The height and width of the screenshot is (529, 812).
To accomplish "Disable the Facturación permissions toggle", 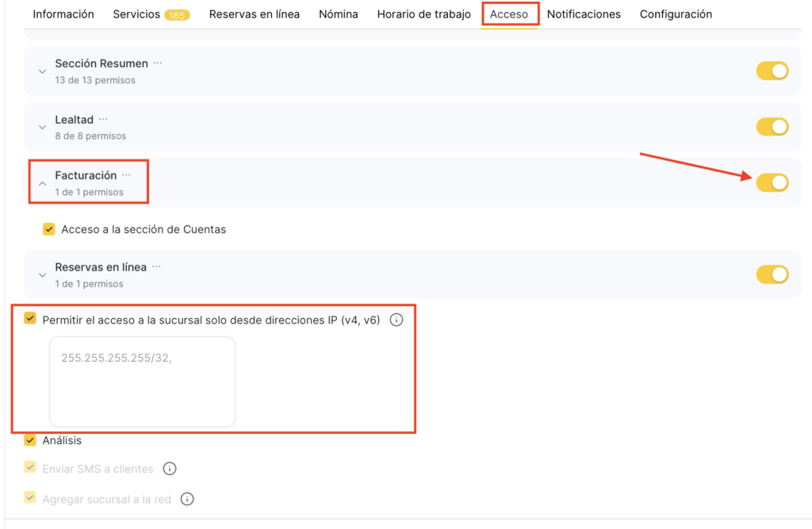I will click(x=772, y=182).
